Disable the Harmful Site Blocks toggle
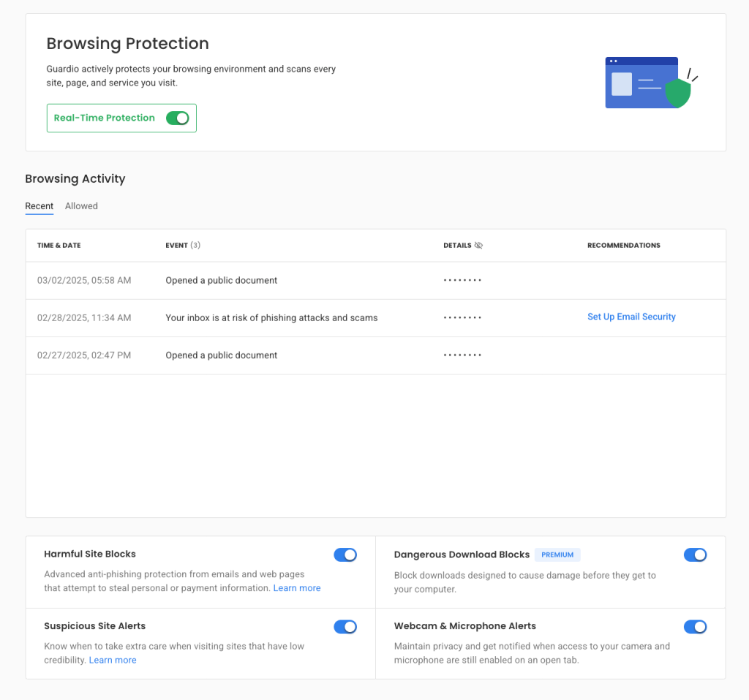The width and height of the screenshot is (749, 700). pos(345,554)
